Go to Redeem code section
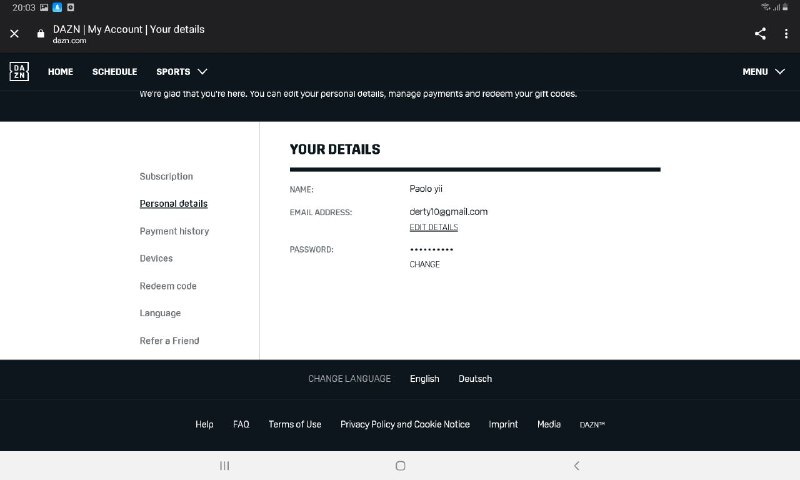 pos(168,286)
